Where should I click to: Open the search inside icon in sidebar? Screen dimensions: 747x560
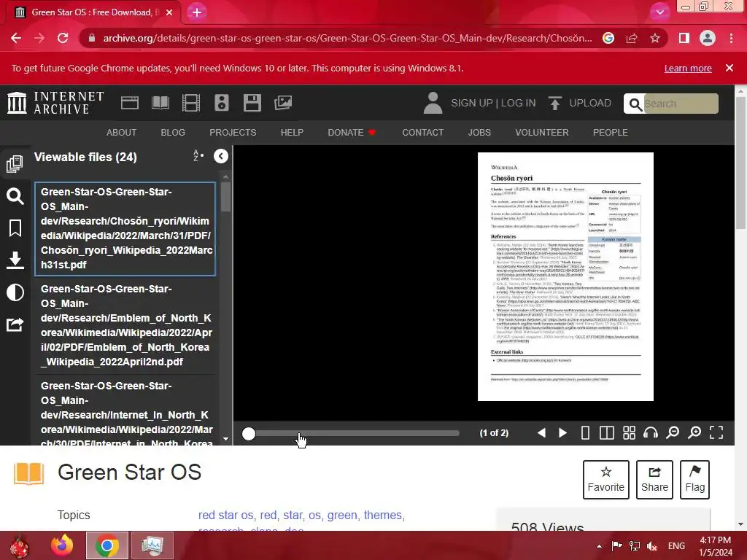15,195
